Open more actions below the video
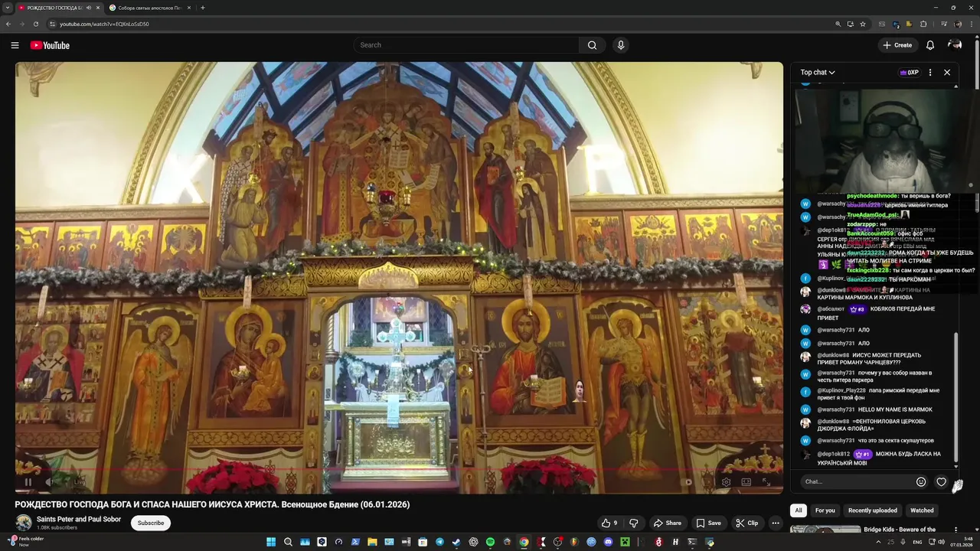 [x=776, y=523]
